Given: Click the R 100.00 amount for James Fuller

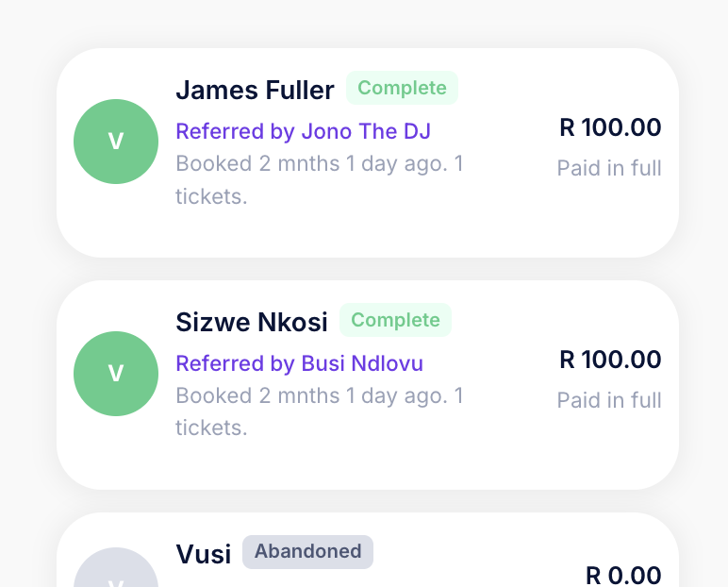Looking at the screenshot, I should 610,127.
